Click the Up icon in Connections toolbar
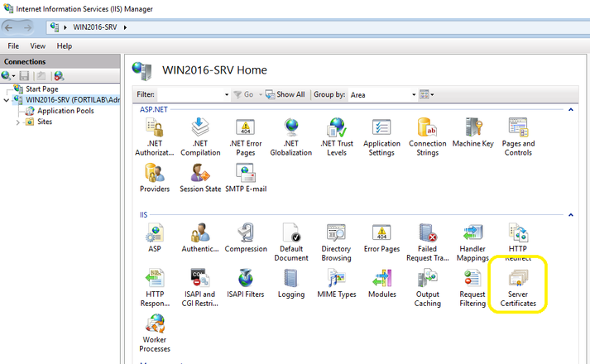 point(41,75)
